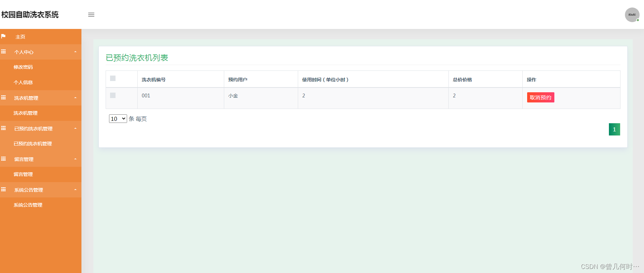Collapse 已预约洗衣机管理 group with its arrow
This screenshot has width=644, height=273.
(x=75, y=128)
